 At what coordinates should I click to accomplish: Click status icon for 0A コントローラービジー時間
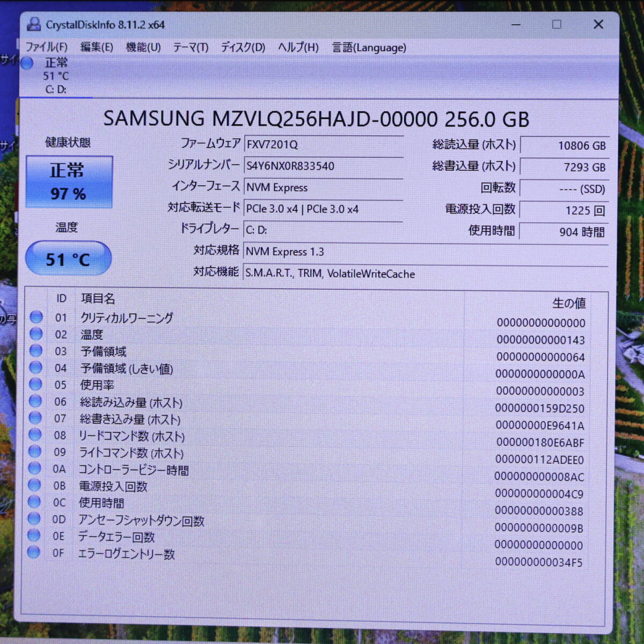(x=34, y=468)
